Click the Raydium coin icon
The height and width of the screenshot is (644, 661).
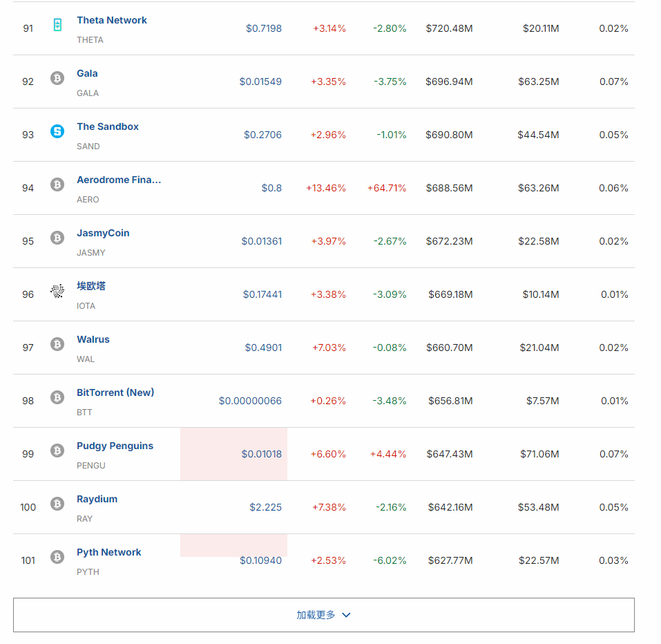57,504
